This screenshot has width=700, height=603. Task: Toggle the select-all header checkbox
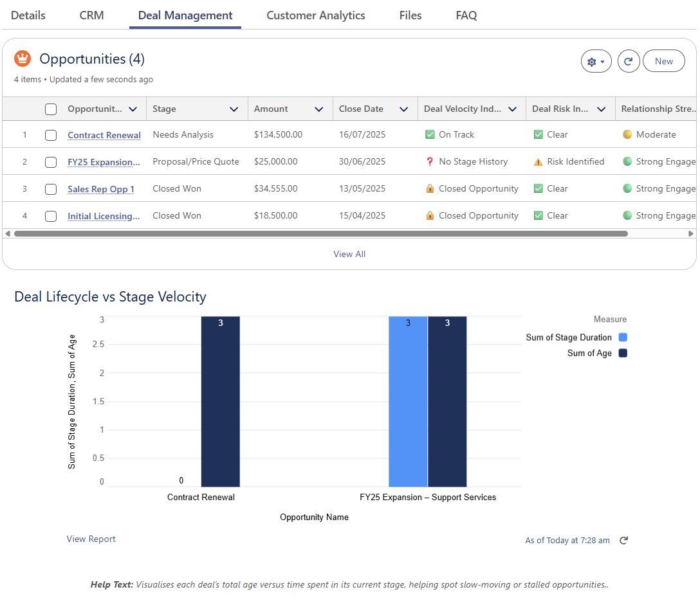[51, 109]
